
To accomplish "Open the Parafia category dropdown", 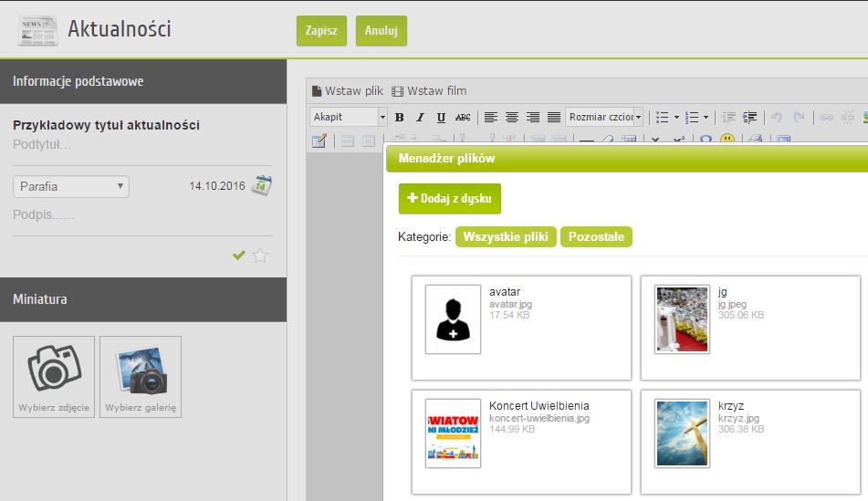I will [x=71, y=186].
